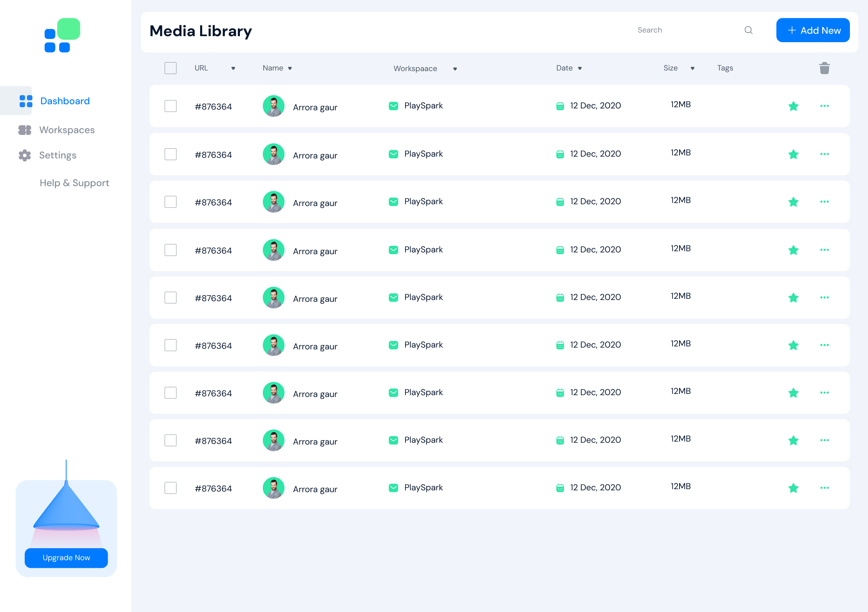Click the calendar icon in the second row
Image resolution: width=868 pixels, height=612 pixels.
click(560, 154)
